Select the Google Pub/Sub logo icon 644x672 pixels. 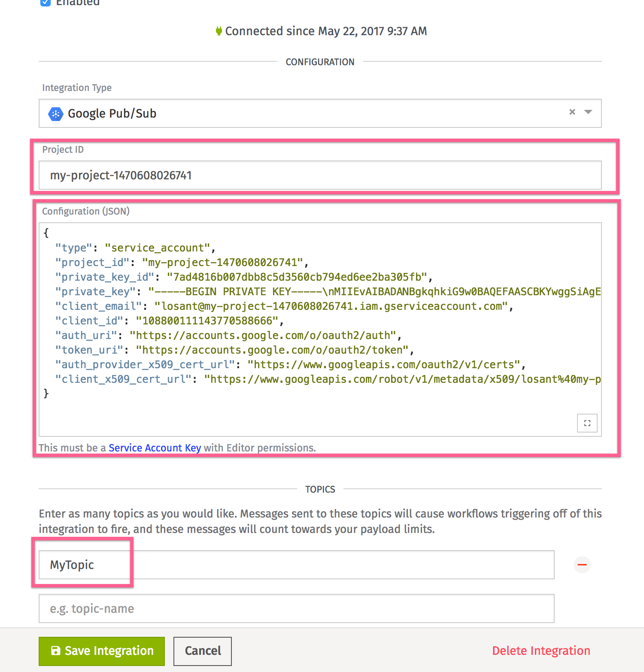[x=56, y=113]
